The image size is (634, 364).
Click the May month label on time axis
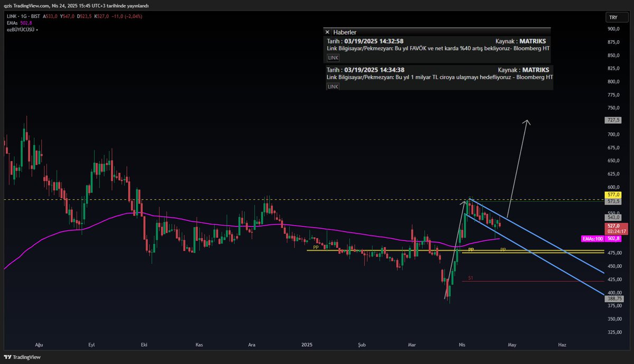(x=511, y=344)
